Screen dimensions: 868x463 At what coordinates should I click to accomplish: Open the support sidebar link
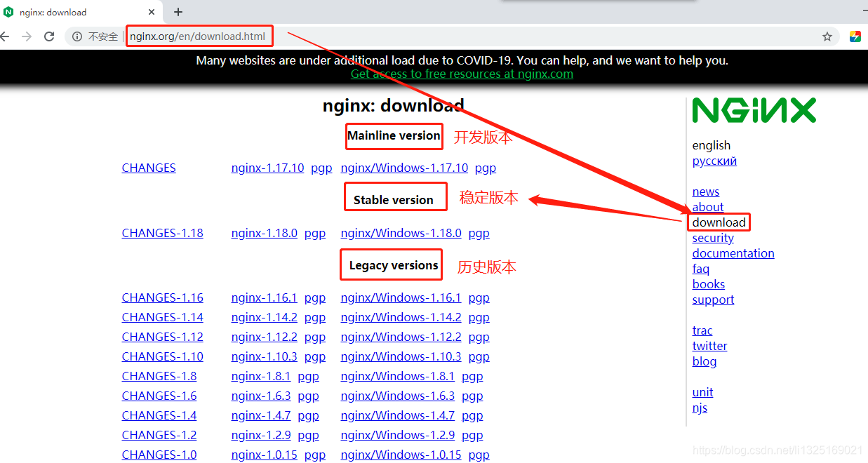[713, 300]
